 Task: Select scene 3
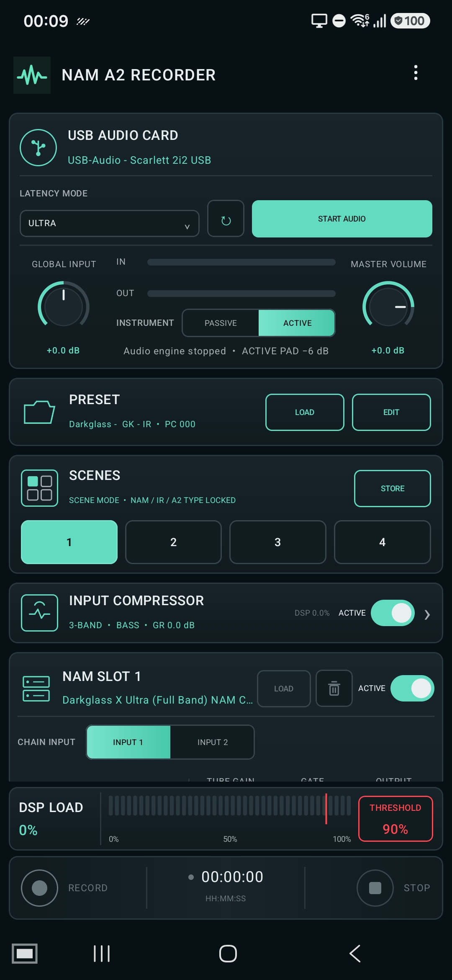tap(277, 542)
